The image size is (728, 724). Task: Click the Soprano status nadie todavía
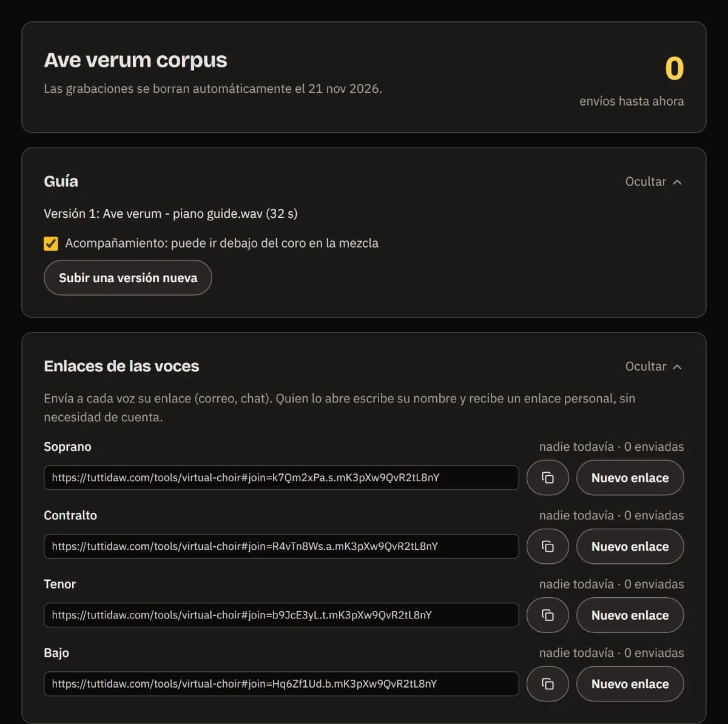click(x=612, y=447)
